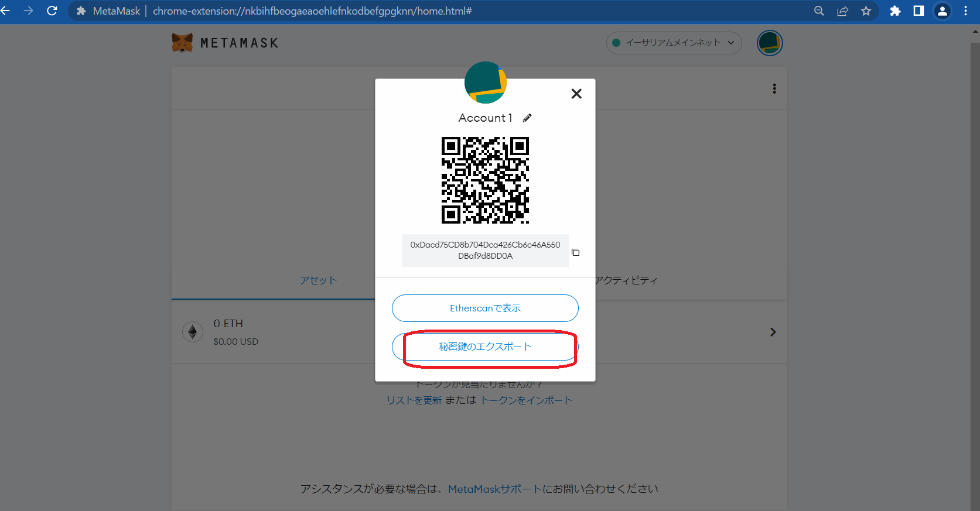Switch to the アセット tab
The width and height of the screenshot is (980, 511).
coord(318,280)
